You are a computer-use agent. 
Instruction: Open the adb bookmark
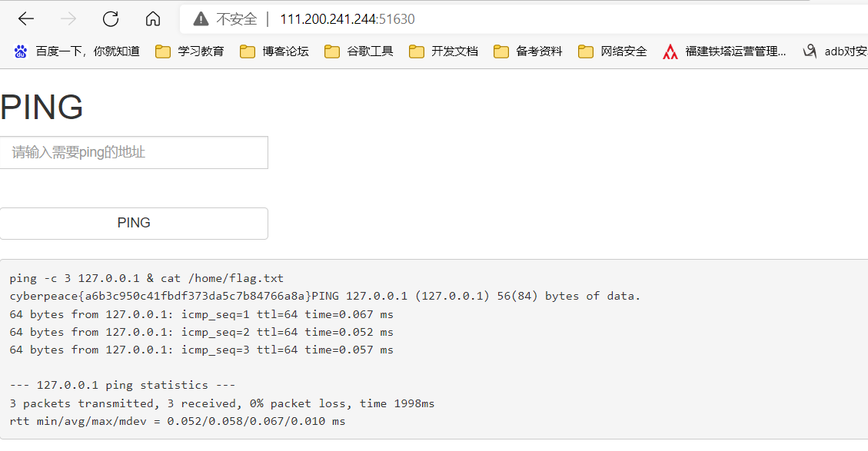[836, 51]
